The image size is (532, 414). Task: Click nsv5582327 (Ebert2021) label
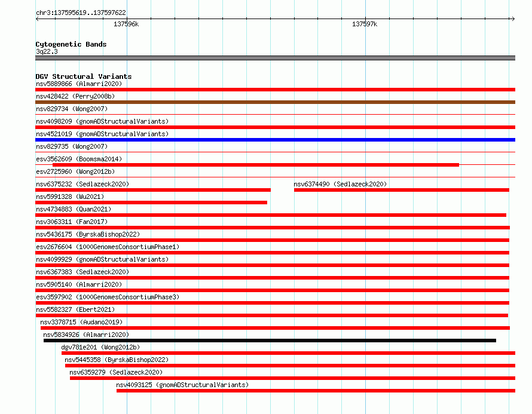click(x=75, y=309)
